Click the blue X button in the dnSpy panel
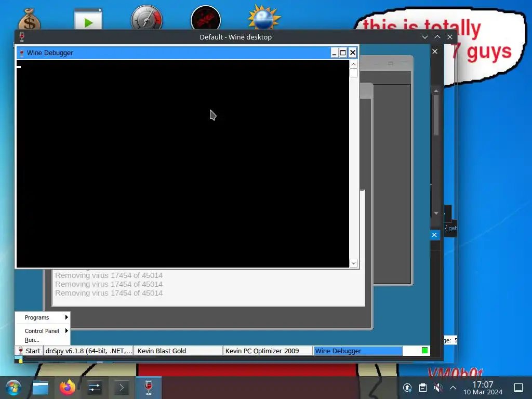 tap(434, 235)
